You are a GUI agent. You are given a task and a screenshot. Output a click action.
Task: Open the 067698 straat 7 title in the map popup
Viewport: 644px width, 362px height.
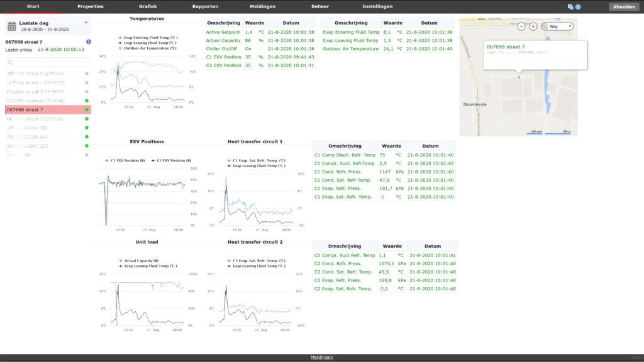coord(506,47)
